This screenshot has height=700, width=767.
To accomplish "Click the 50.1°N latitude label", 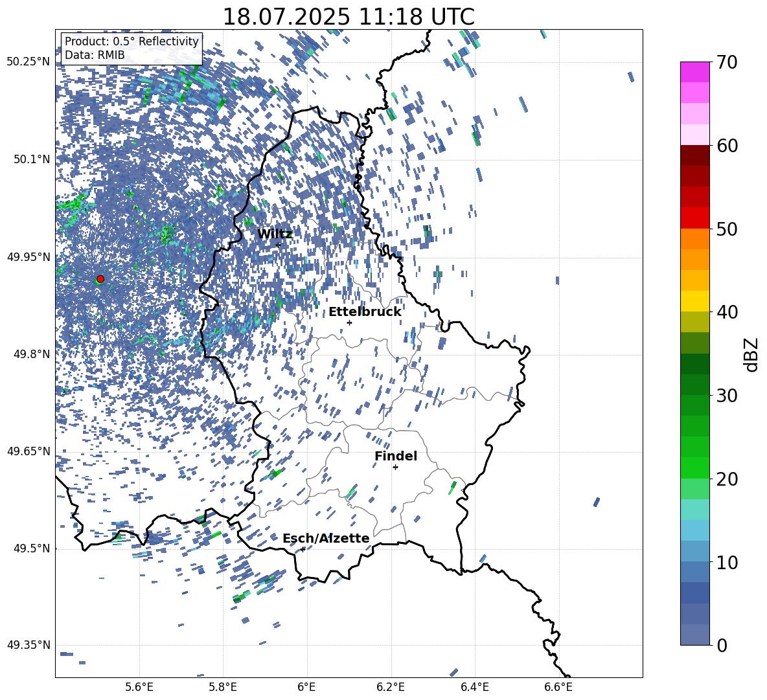I will click(x=31, y=159).
